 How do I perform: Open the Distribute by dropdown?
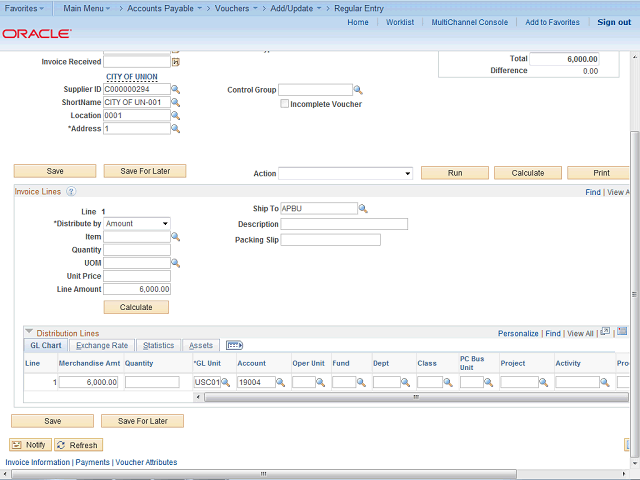137,224
